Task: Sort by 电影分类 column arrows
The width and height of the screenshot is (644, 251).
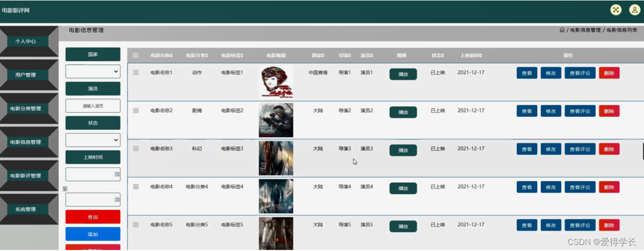Action: pyautogui.click(x=207, y=55)
